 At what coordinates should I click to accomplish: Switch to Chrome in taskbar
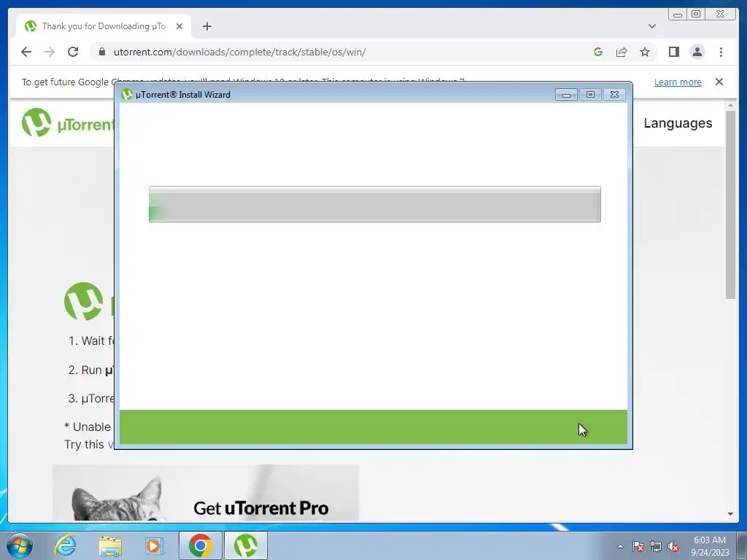coord(200,545)
